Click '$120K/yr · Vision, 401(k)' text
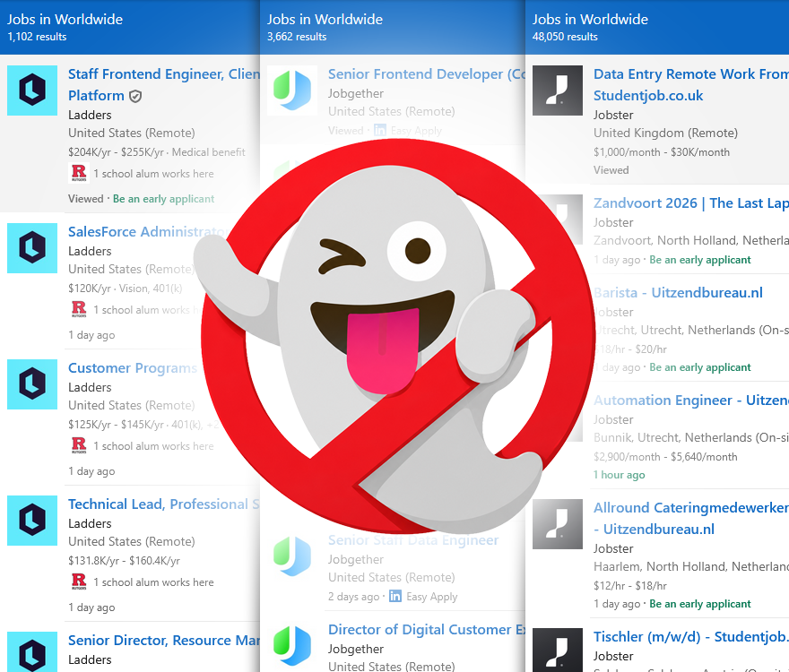This screenshot has width=789, height=672. 126,289
